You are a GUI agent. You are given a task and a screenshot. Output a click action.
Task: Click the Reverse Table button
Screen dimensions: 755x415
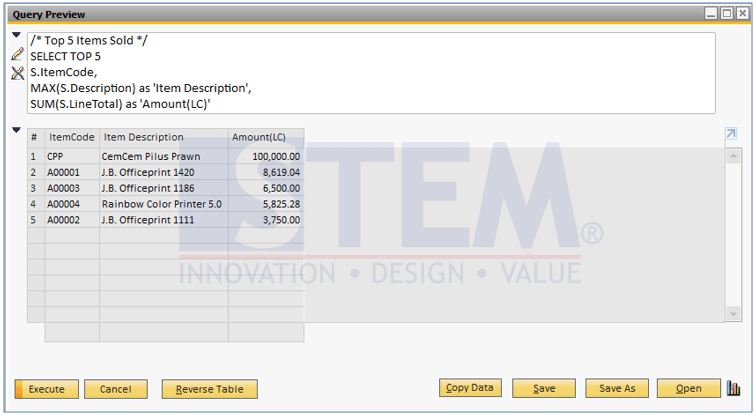click(209, 389)
